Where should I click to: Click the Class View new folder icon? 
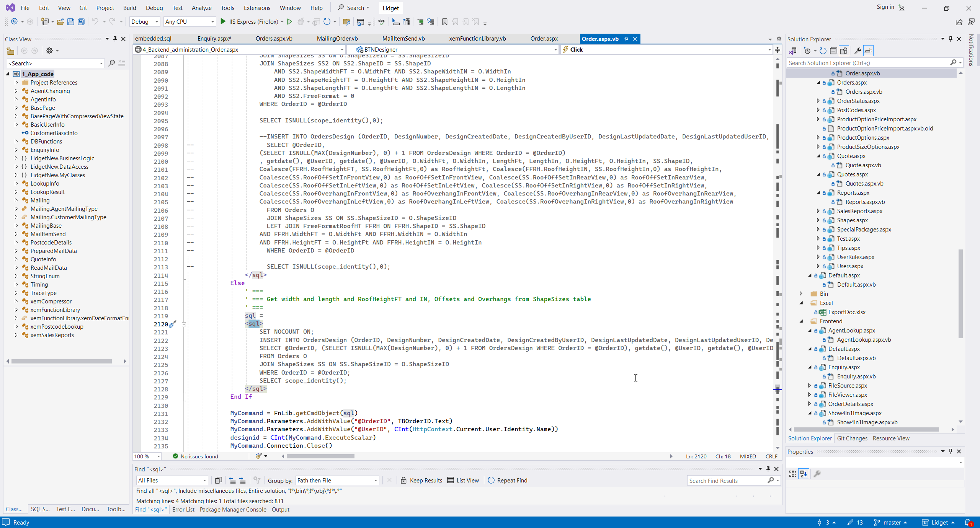(10, 51)
